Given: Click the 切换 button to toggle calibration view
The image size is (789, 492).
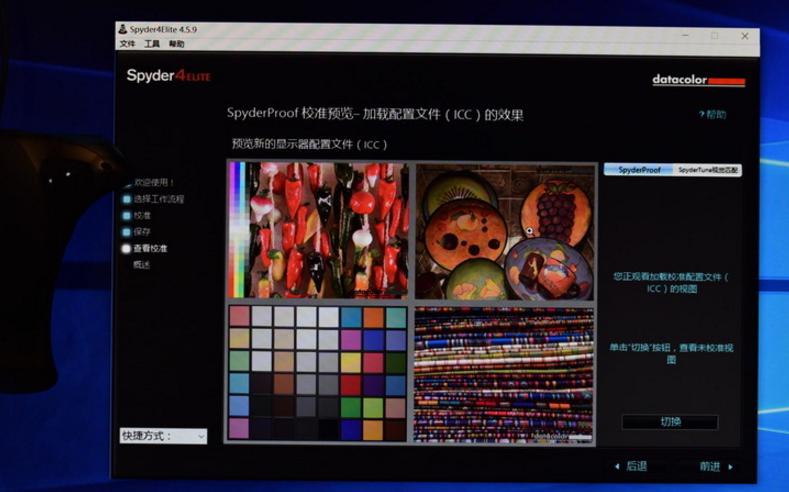Looking at the screenshot, I should (670, 422).
